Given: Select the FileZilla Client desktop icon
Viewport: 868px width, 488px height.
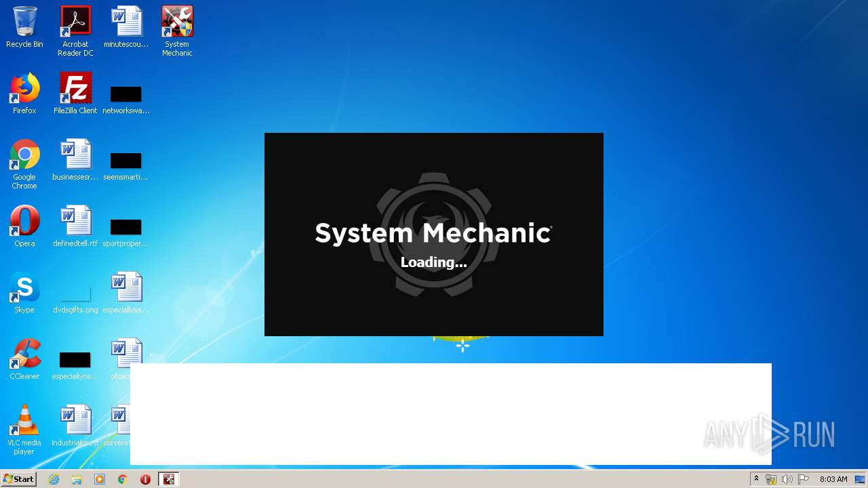Looking at the screenshot, I should coord(75,94).
